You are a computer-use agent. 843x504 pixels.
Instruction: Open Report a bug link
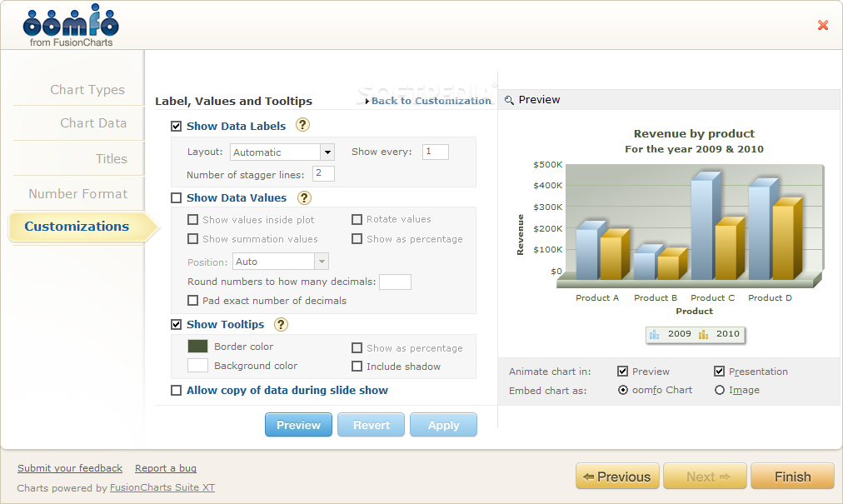tap(166, 468)
